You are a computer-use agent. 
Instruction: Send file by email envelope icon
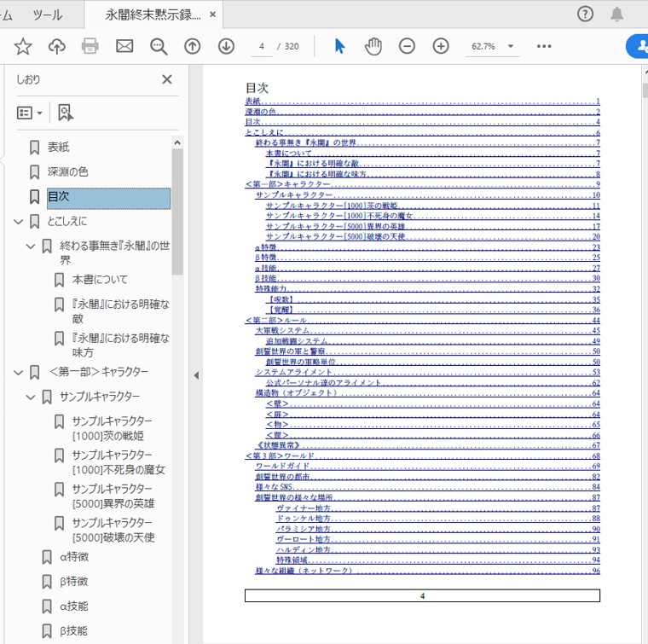[x=124, y=46]
